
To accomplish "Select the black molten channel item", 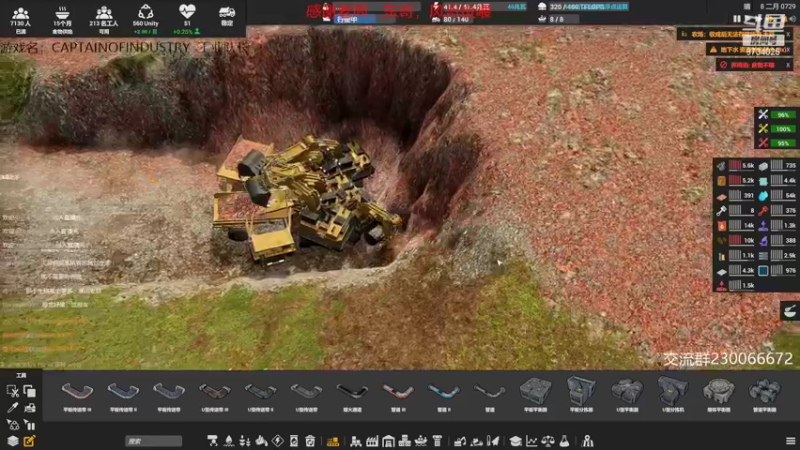I will (x=352, y=395).
